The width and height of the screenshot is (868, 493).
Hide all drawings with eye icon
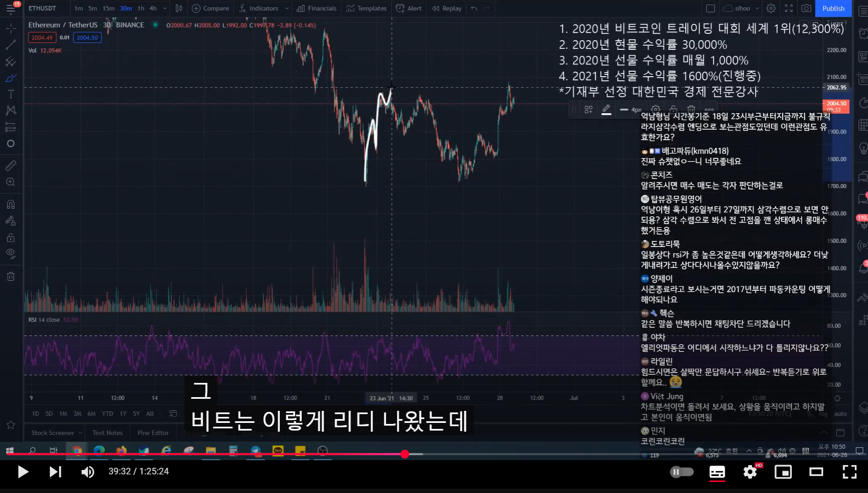coord(10,254)
